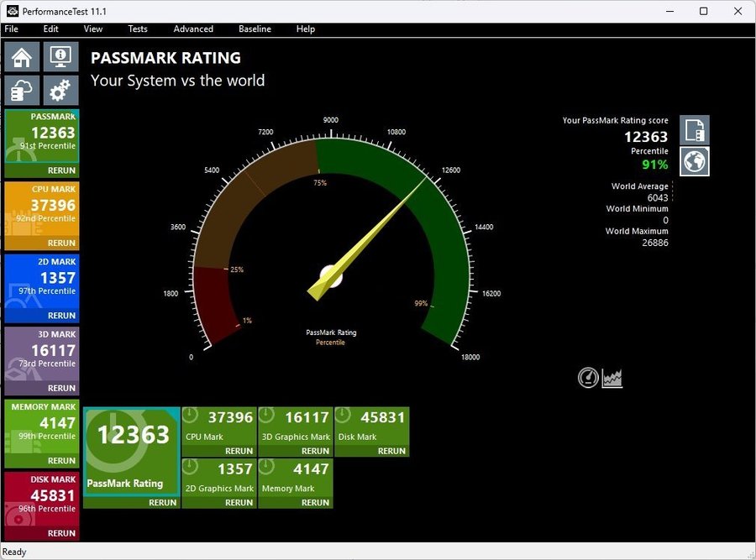
Task: Click the 2D Graphics Mark score tile
Action: click(218, 477)
